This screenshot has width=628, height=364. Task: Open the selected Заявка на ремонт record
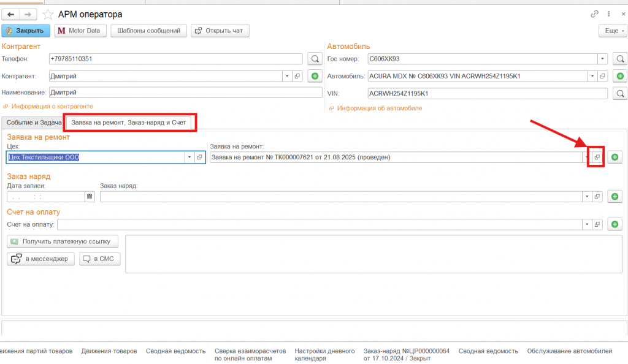597,157
